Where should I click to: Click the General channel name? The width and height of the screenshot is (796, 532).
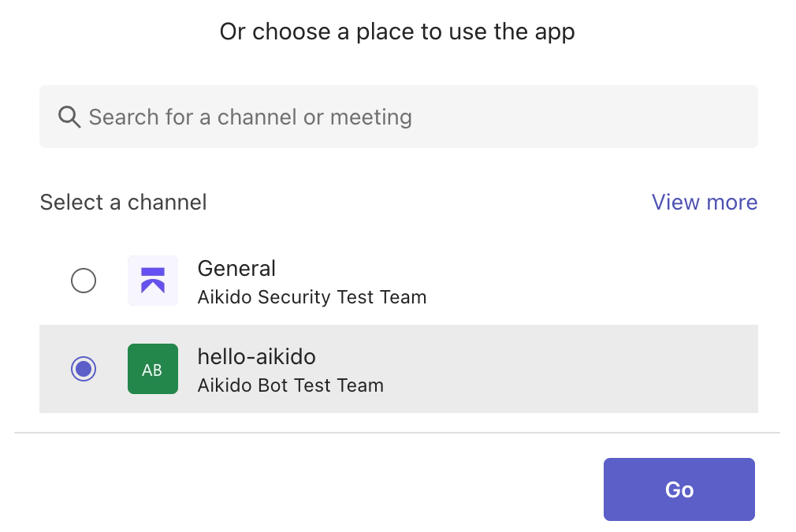coord(236,269)
